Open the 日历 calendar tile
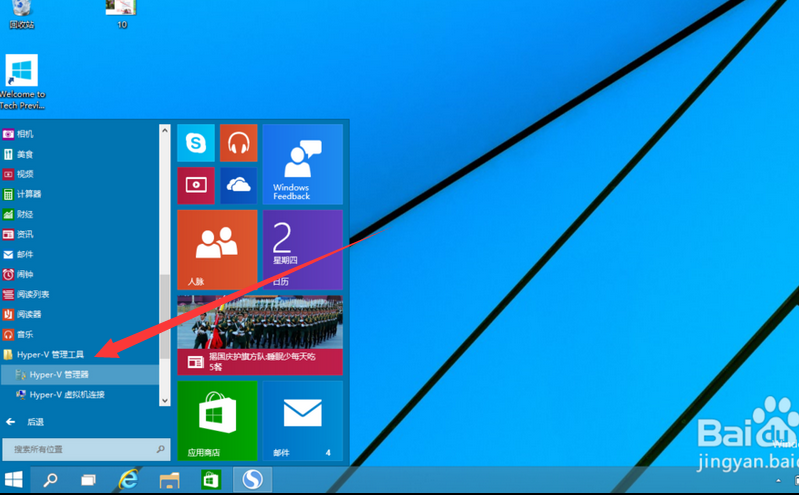The height and width of the screenshot is (495, 799). 302,250
